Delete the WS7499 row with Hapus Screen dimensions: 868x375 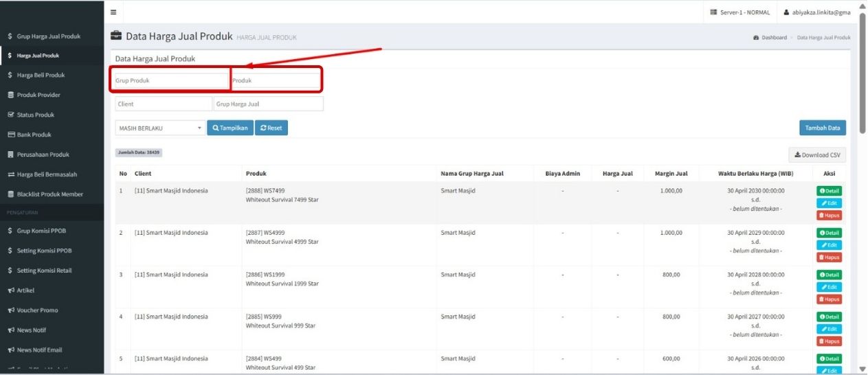829,216
